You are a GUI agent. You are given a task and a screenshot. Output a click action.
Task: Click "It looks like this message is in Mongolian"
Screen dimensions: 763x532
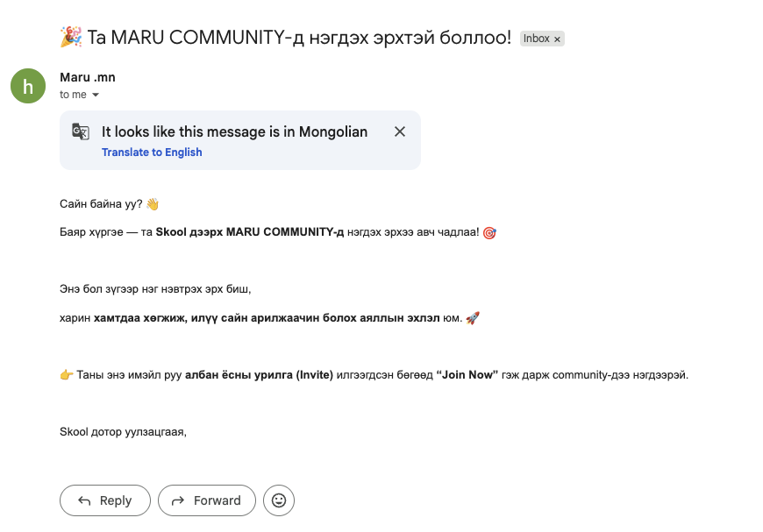(x=234, y=131)
